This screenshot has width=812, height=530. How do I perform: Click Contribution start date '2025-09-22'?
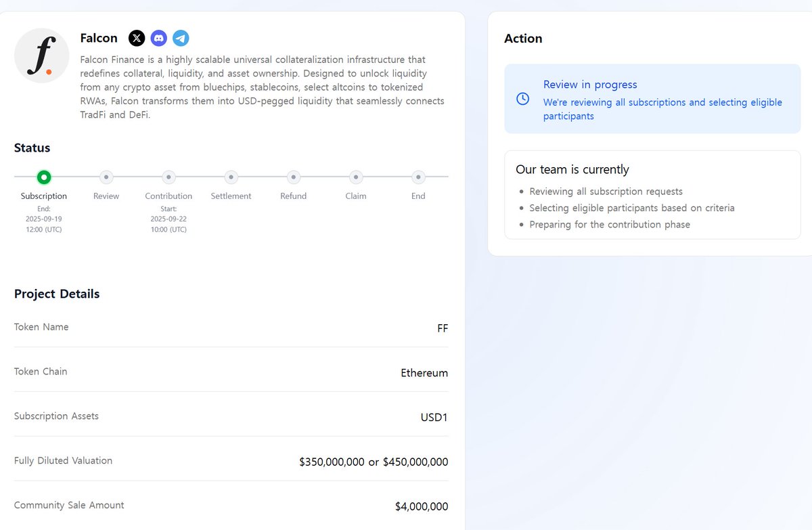click(x=168, y=219)
